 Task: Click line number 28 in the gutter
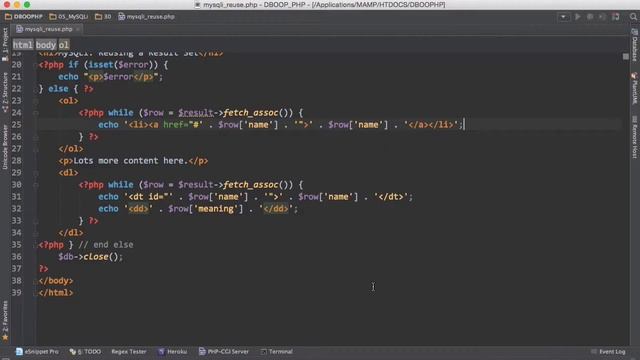pyautogui.click(x=16, y=160)
